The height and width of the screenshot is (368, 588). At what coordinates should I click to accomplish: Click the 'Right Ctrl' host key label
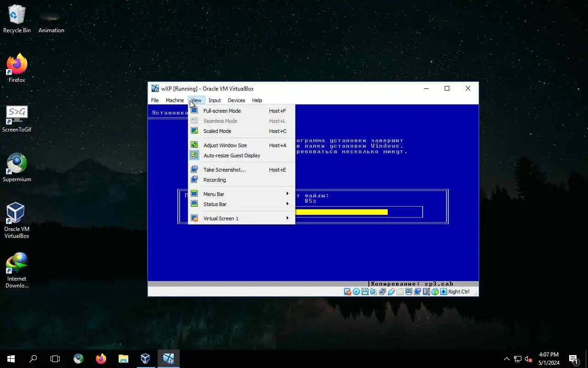pos(458,292)
